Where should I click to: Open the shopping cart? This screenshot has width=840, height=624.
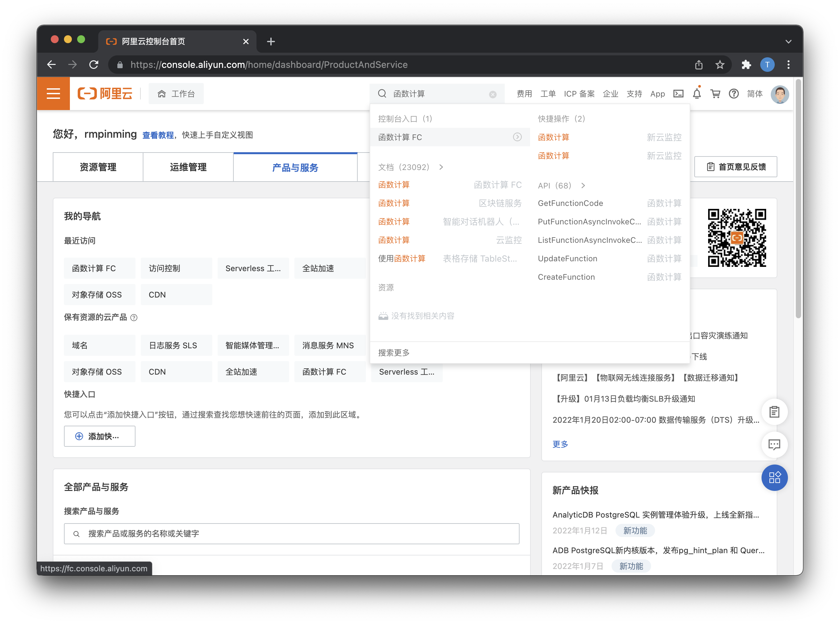click(x=715, y=94)
